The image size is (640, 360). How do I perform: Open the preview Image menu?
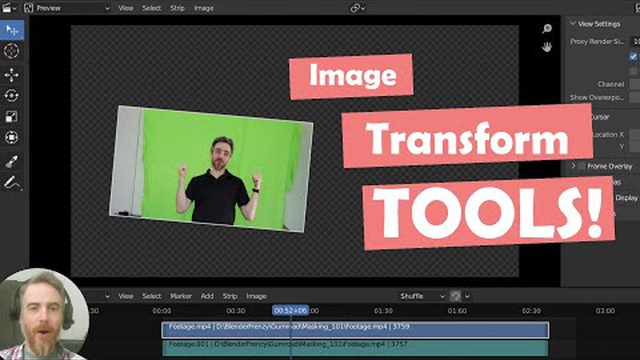point(204,8)
